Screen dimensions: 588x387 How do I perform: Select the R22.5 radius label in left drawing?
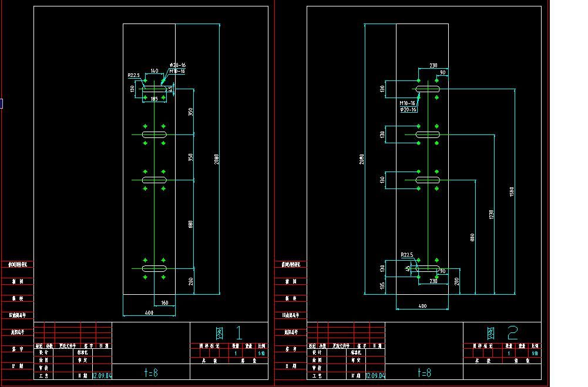click(x=133, y=76)
